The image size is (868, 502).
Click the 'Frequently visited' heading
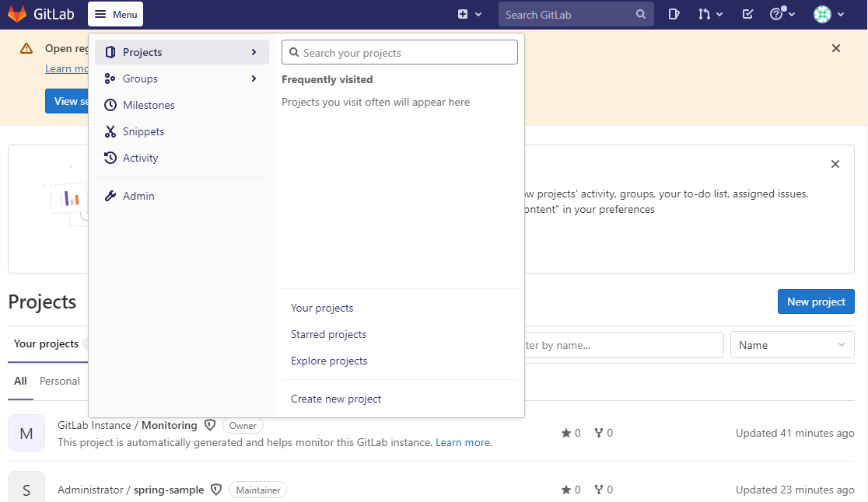(327, 79)
